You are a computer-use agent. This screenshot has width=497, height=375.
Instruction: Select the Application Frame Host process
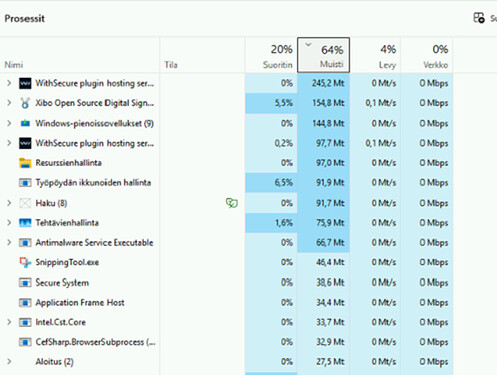tap(226, 302)
